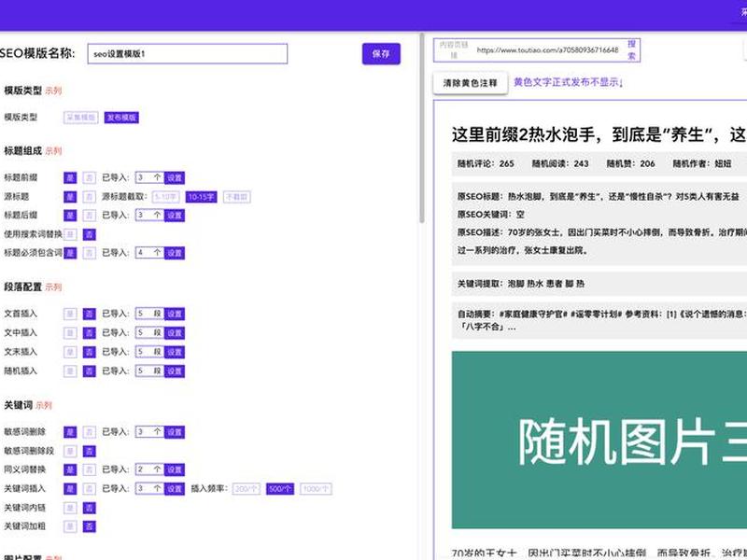The width and height of the screenshot is (747, 560).
Task: Enable 标题后缀 with the 是 option
Action: [70, 216]
